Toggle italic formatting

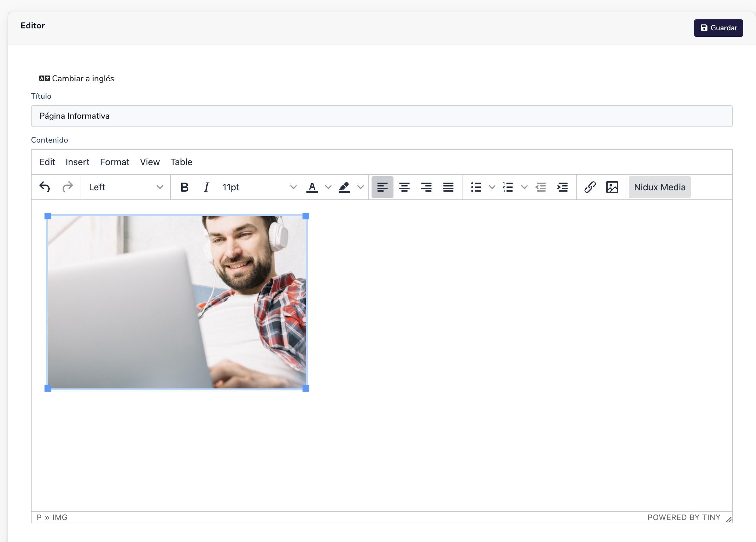(206, 187)
